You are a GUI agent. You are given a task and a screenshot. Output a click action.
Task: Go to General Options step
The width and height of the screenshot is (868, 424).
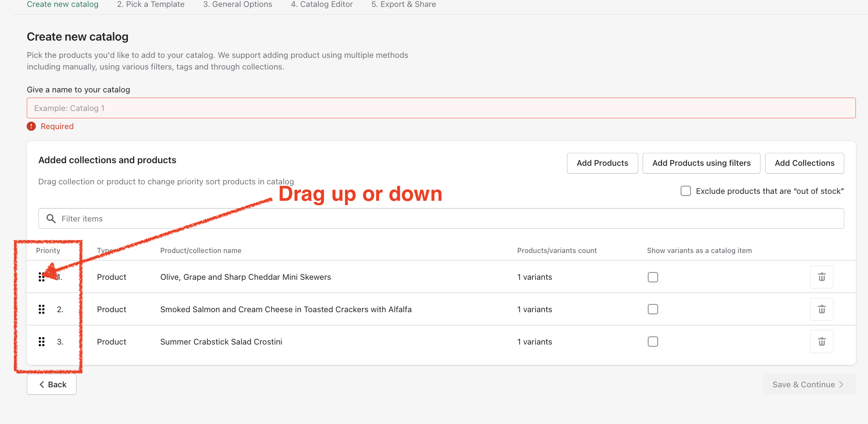[238, 4]
